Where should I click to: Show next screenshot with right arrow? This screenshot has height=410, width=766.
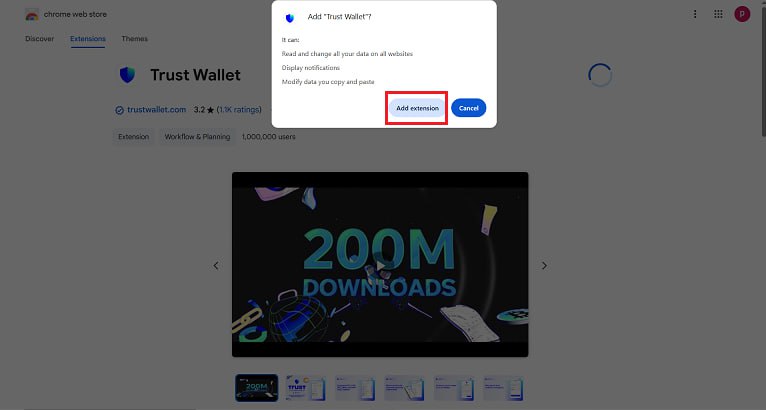click(544, 265)
